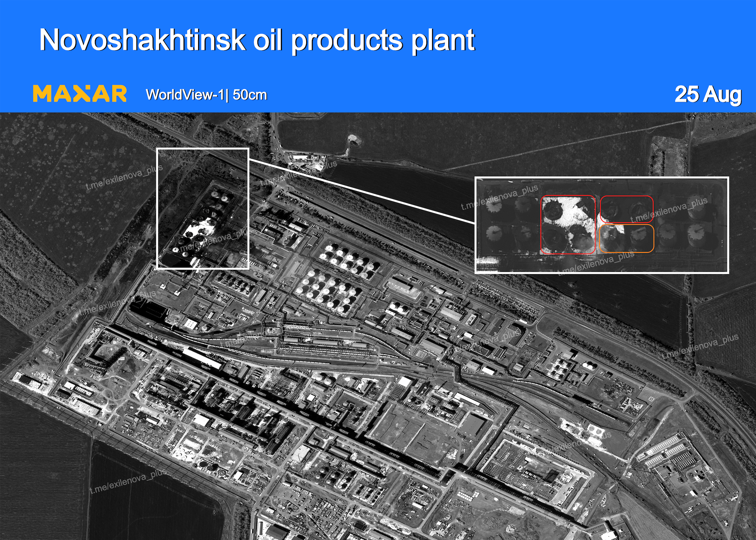Click the small upper red outlined box
The width and height of the screenshot is (756, 540).
626,209
